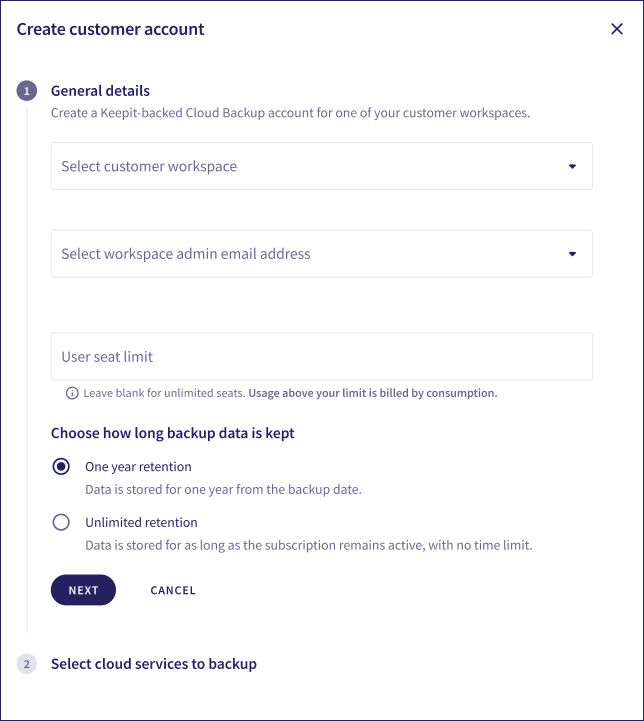644x721 pixels.
Task: Click the General details step heading
Action: pos(100,91)
